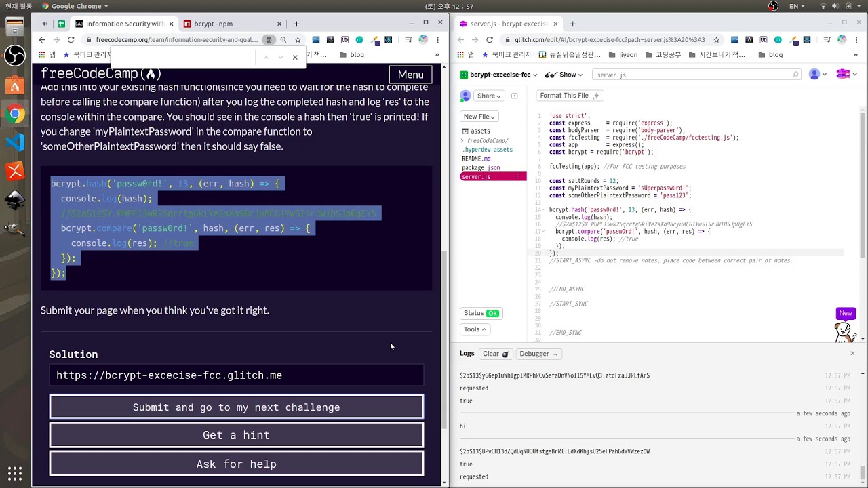Open Visual Studio Code from the dock
Image resolution: width=868 pixels, height=488 pixels.
[x=14, y=142]
